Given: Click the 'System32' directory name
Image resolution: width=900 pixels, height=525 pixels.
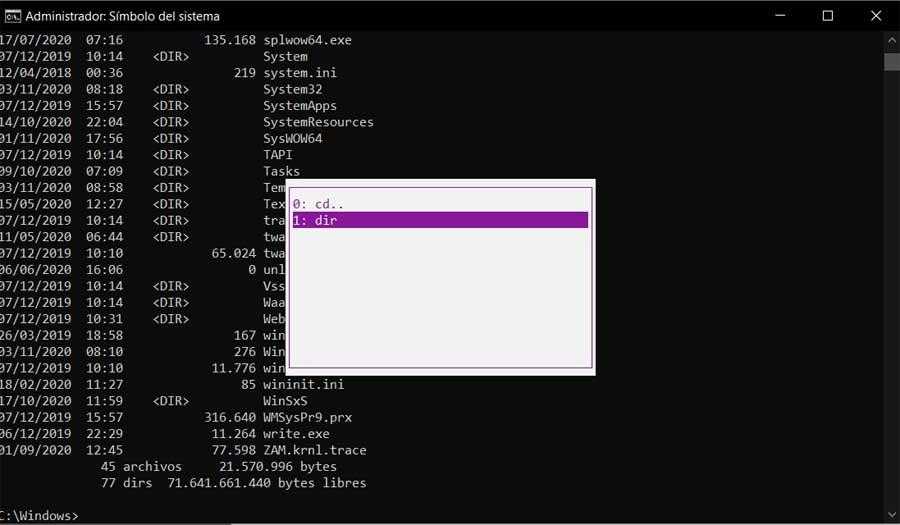Looking at the screenshot, I should tap(293, 90).
